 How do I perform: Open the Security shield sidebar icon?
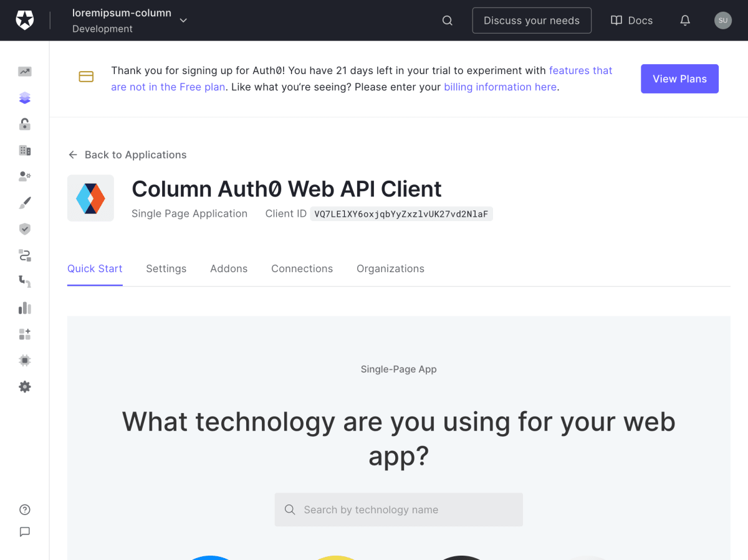[25, 229]
